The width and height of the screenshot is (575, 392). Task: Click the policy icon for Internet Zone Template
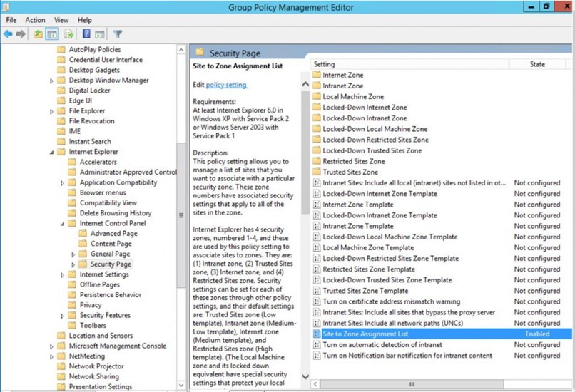(317, 205)
